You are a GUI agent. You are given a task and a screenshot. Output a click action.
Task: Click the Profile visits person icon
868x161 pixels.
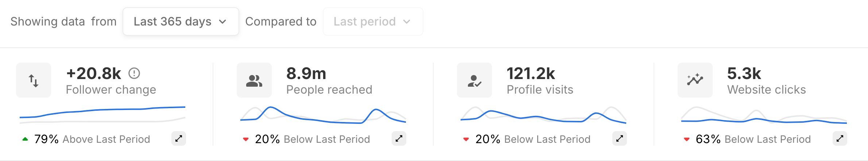(474, 80)
